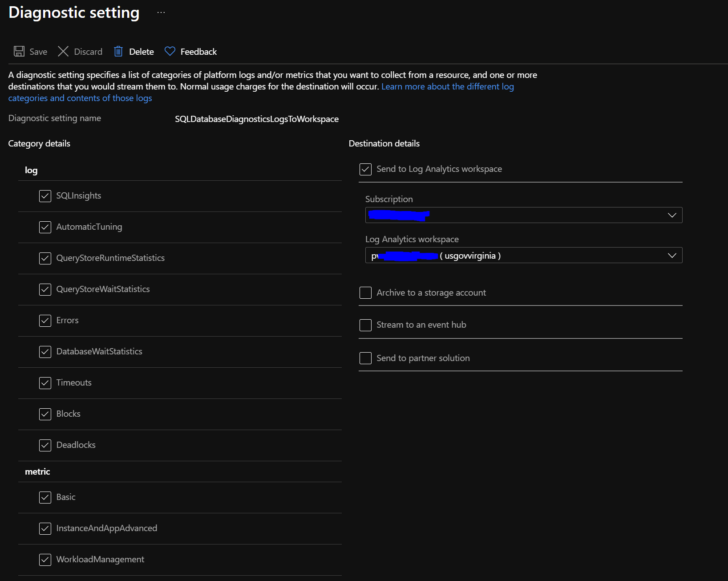The height and width of the screenshot is (581, 728).
Task: Open the Subscription dropdown
Action: pos(672,215)
